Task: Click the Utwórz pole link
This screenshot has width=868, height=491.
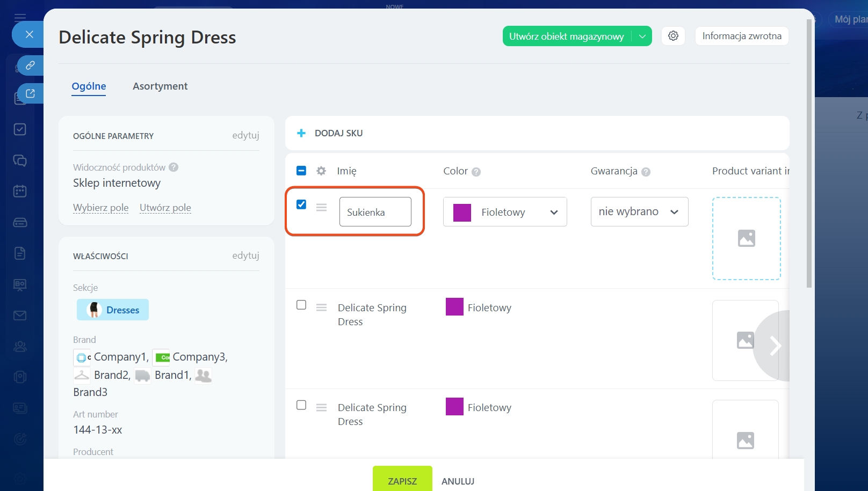Action: tap(165, 208)
